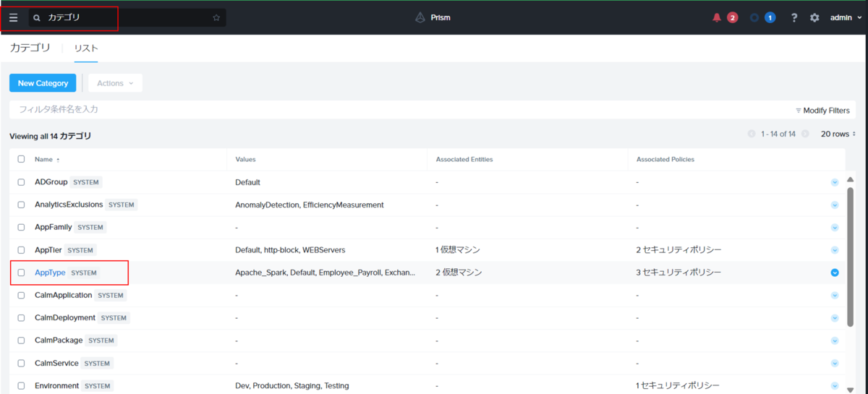Viewport: 868px width, 394px height.
Task: Click the filter conditions input field
Action: pos(398,109)
